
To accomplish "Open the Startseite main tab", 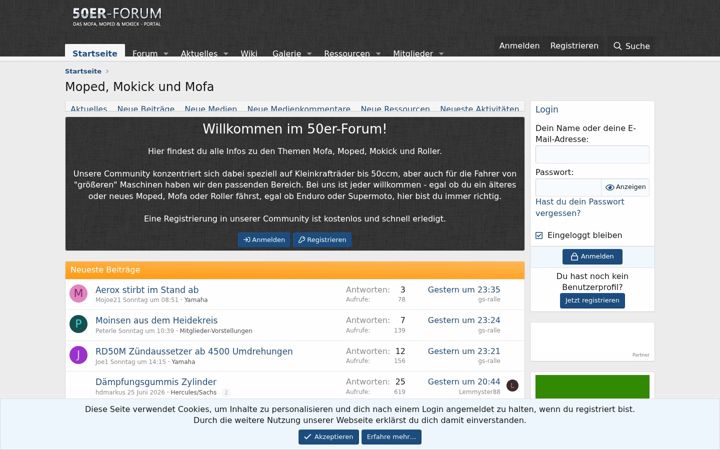I will [x=95, y=51].
